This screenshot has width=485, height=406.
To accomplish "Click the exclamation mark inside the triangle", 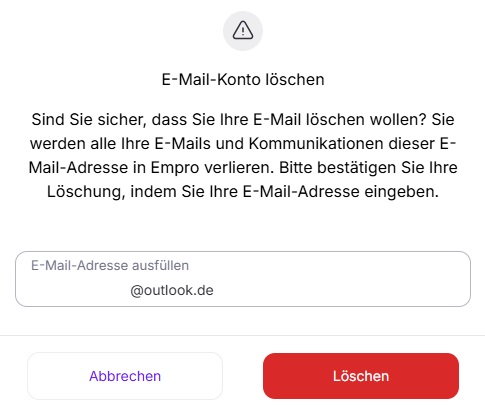I will pos(243,31).
